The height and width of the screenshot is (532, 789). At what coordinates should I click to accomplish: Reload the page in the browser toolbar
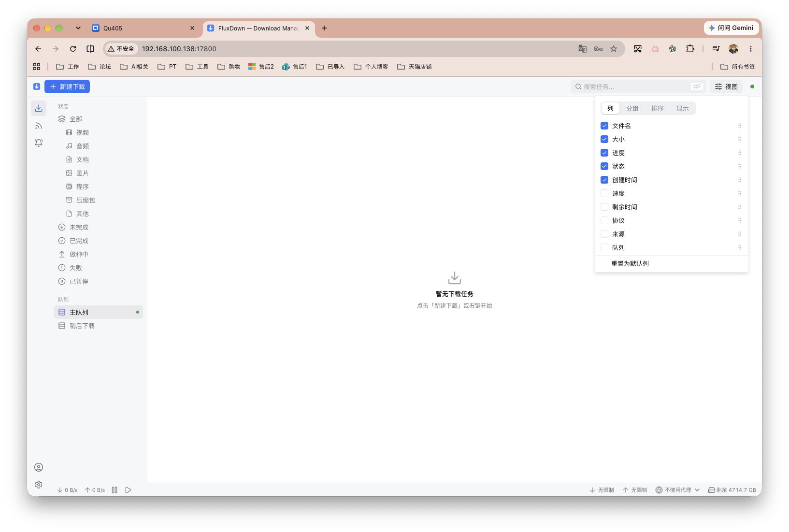(73, 49)
